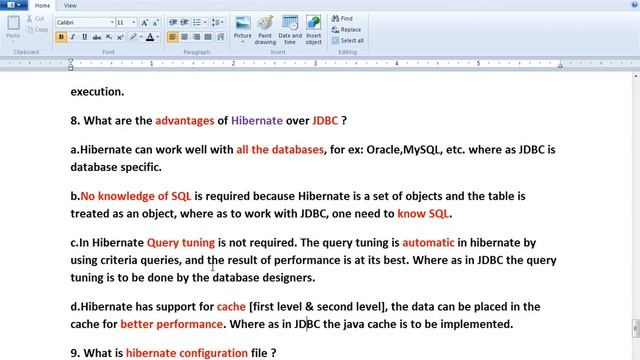Click the word "execution." at document top
The height and width of the screenshot is (360, 640).
point(97,91)
